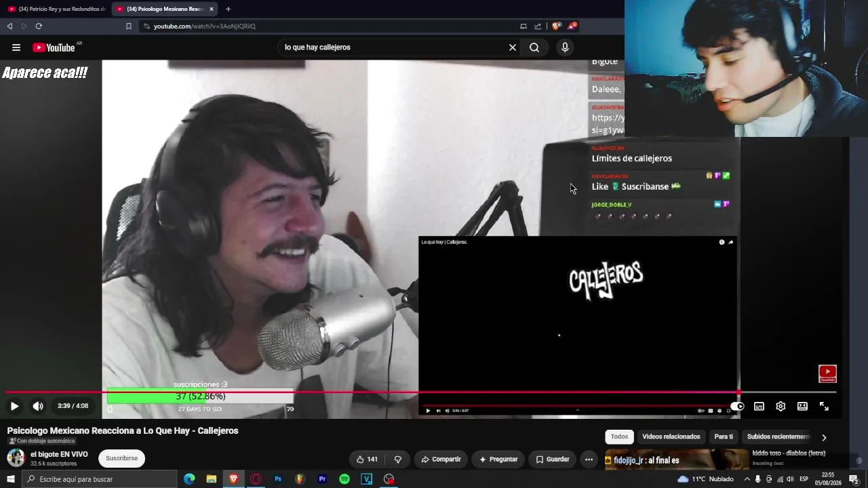Run search with the magnifier button
Screen dimensions: 868x488
coord(534,47)
